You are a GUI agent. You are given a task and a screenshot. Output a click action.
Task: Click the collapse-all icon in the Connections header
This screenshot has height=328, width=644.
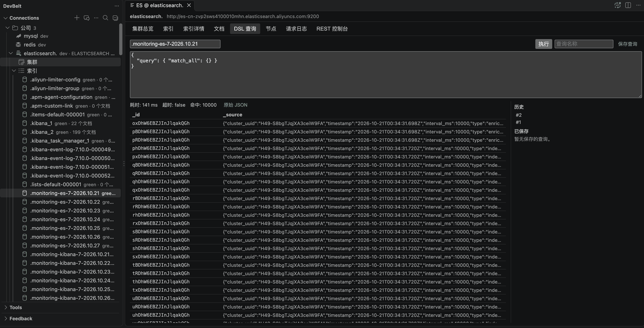click(115, 18)
